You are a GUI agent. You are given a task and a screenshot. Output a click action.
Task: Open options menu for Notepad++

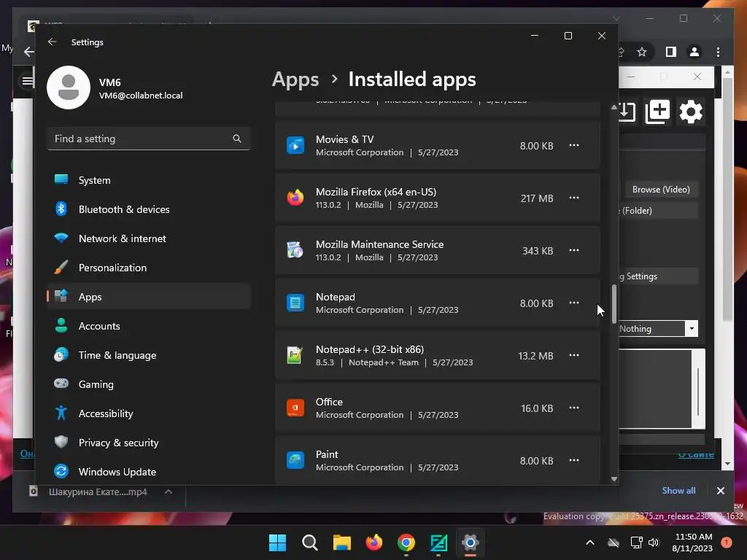(573, 355)
